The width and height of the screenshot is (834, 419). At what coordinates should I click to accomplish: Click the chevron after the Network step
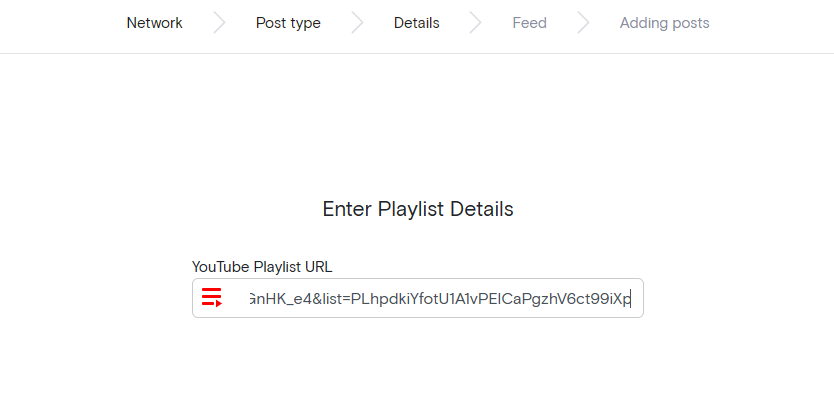pos(219,23)
